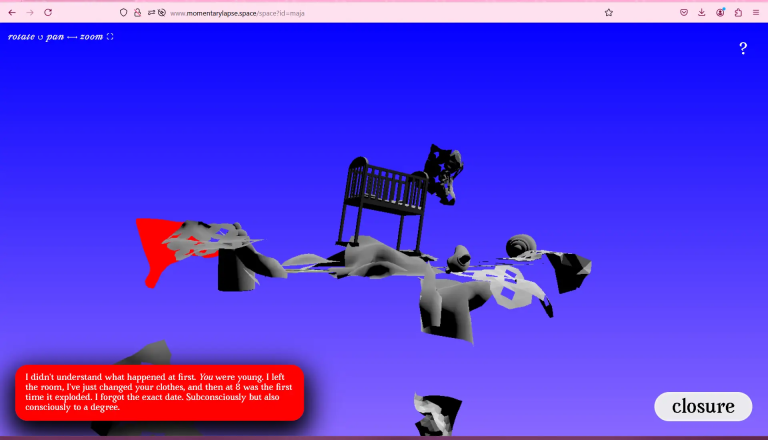Click the snail-shaped 3D object
Image resolution: width=768 pixels, height=440 pixels.
pyautogui.click(x=521, y=246)
